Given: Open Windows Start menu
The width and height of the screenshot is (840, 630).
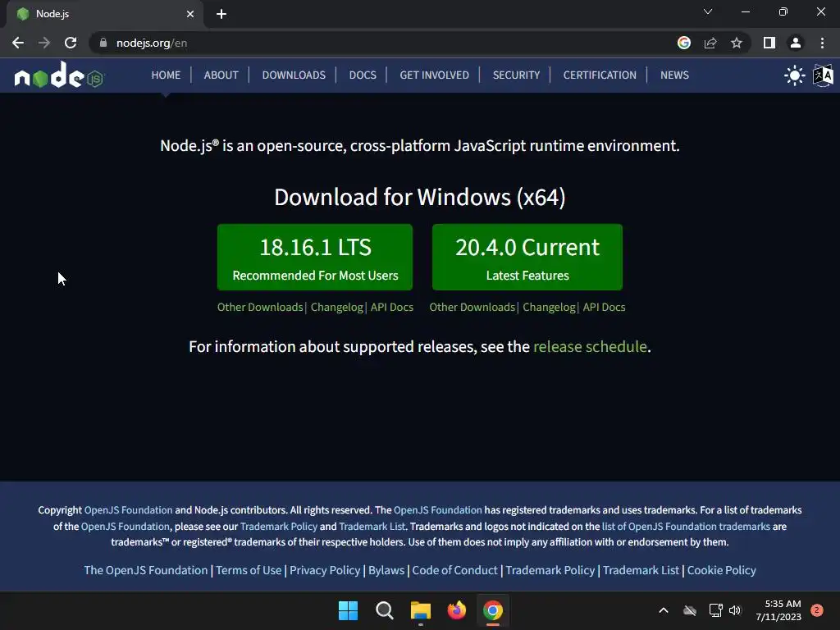Looking at the screenshot, I should pos(348,610).
